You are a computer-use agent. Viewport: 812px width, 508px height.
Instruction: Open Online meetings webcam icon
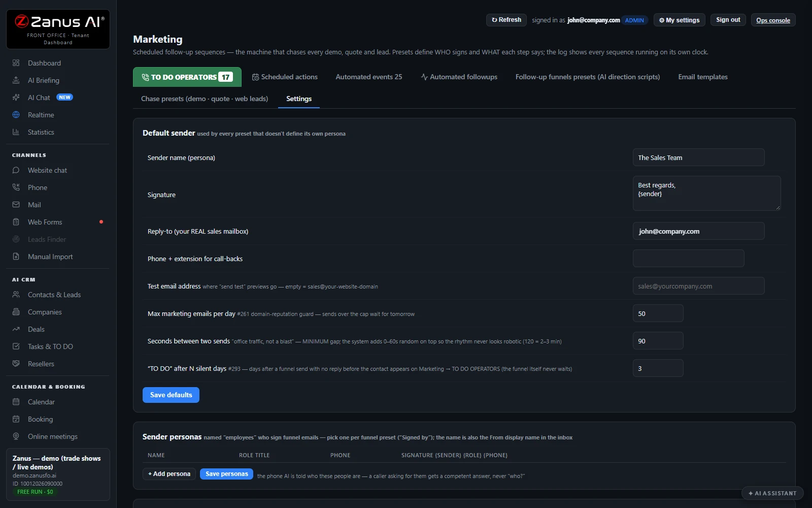[16, 436]
